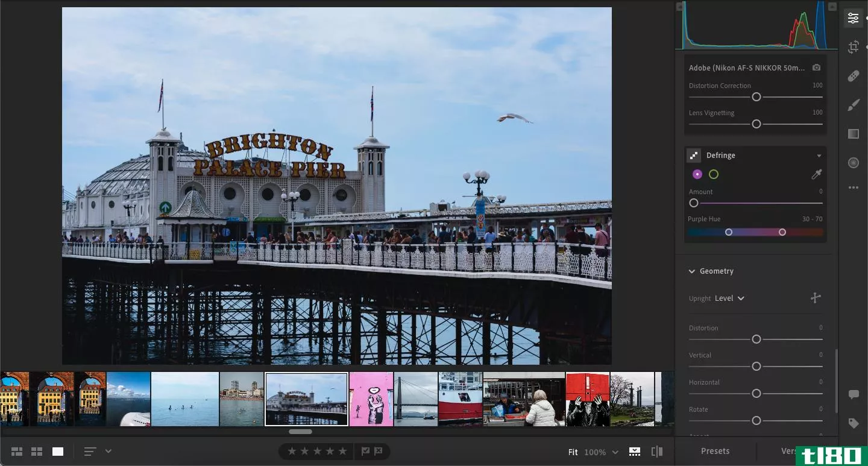Click the Geometry Distortion slider handle

pos(756,339)
